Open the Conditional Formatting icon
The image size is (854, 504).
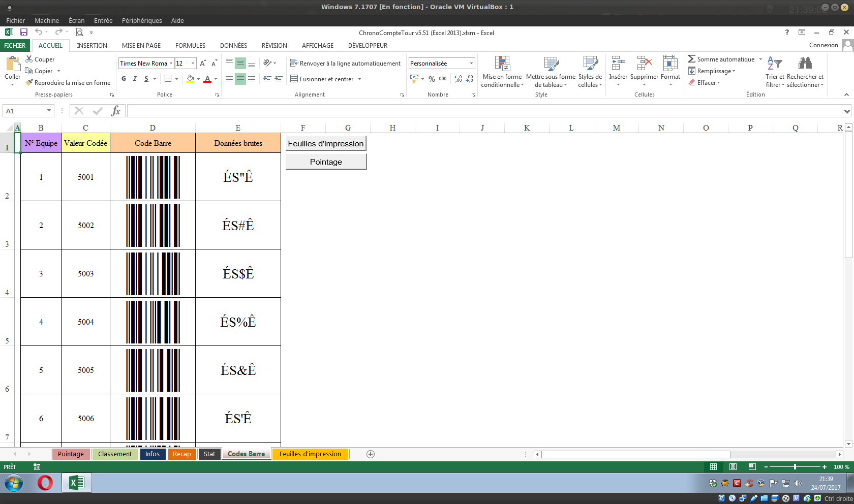[502, 64]
